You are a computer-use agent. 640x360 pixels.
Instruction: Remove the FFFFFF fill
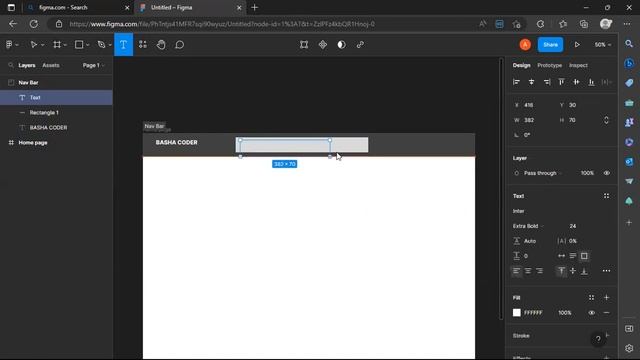607,313
